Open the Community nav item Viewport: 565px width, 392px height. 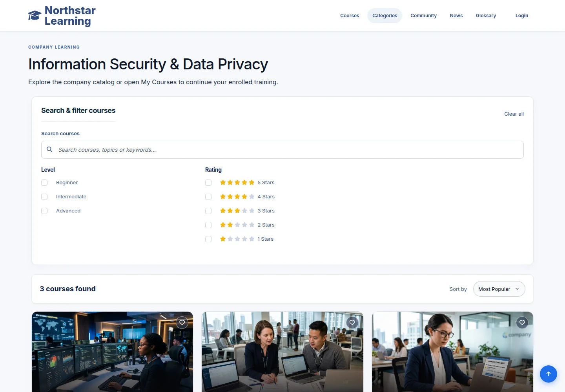[423, 16]
